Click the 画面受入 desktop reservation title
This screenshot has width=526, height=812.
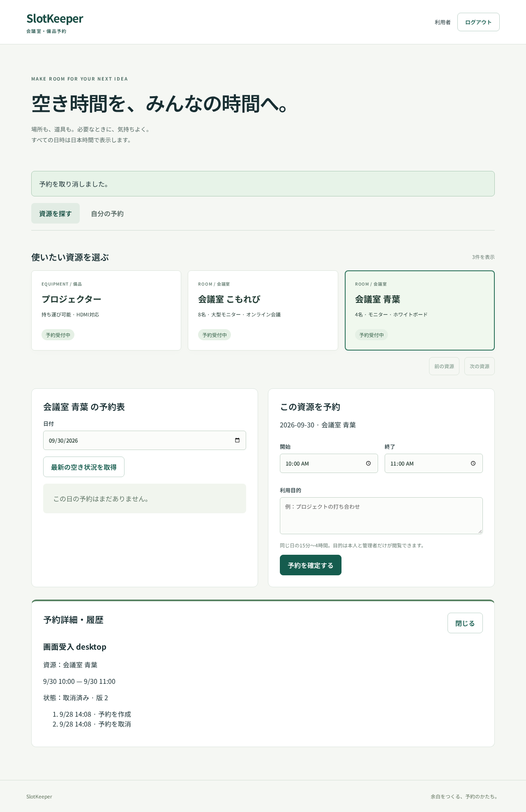[75, 647]
